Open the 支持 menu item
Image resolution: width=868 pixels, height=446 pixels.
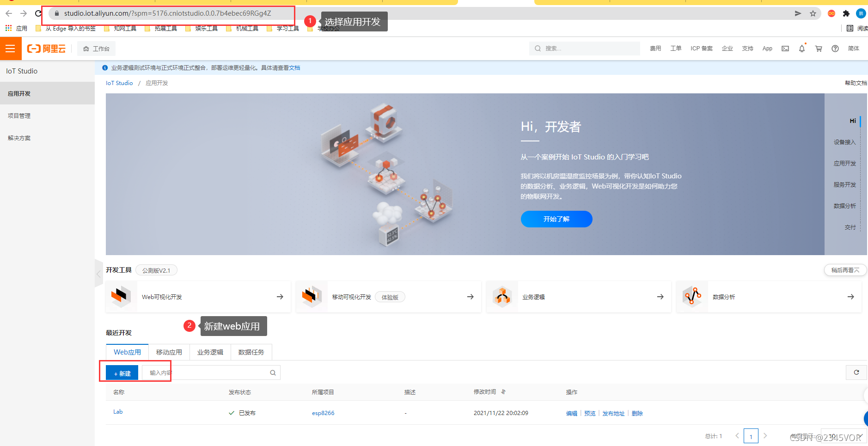pos(747,49)
